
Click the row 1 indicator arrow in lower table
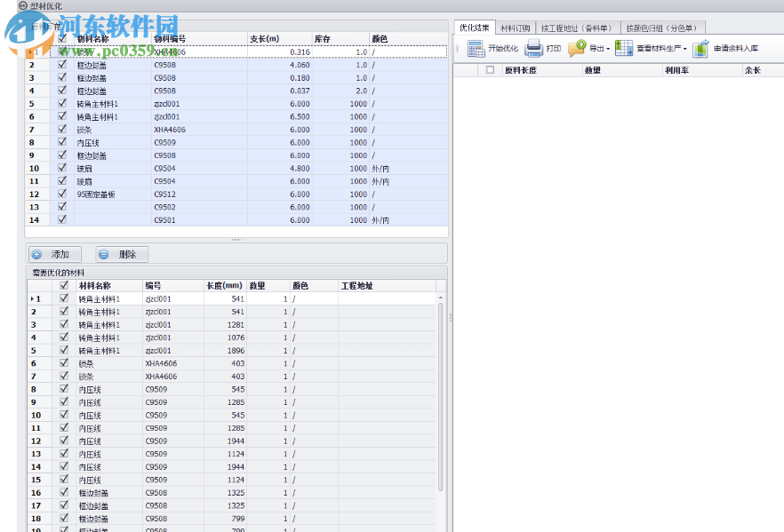pos(33,299)
